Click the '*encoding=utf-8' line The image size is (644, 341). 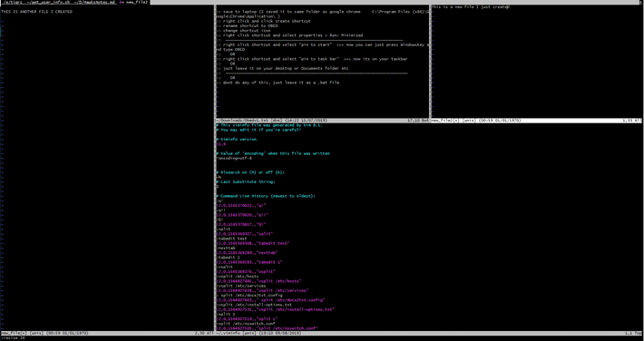[234, 158]
